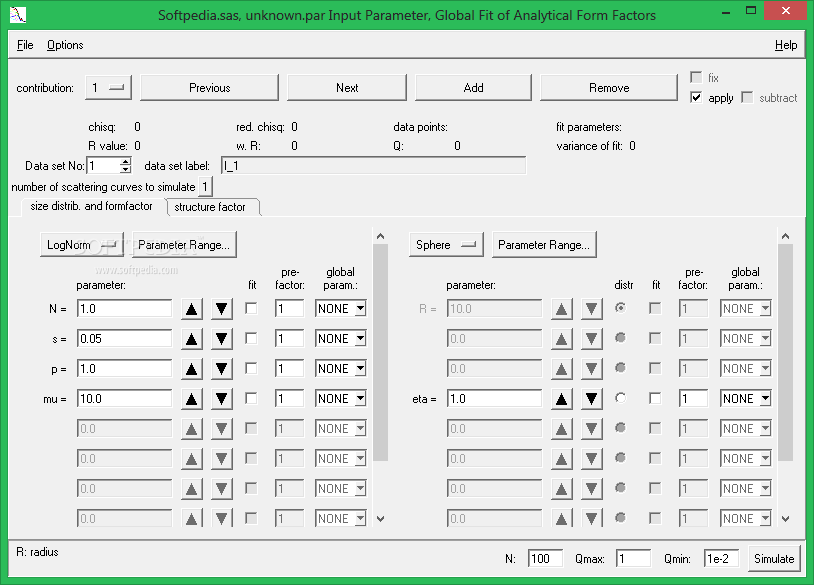This screenshot has width=814, height=585.
Task: Decrease the mu parameter with down arrow
Action: coord(222,399)
